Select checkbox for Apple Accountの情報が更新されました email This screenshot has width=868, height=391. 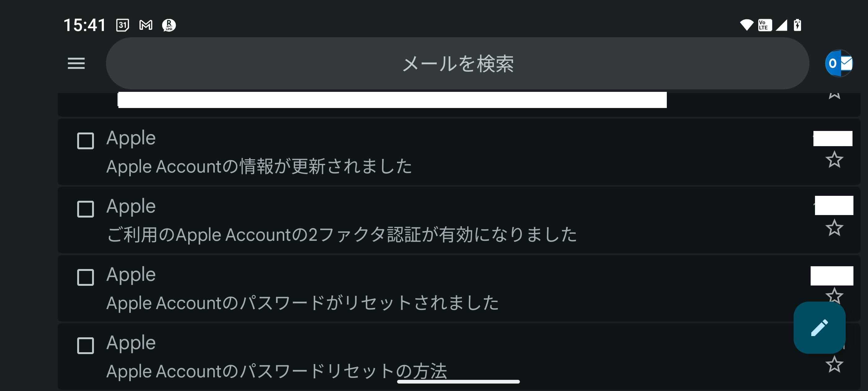click(x=86, y=141)
